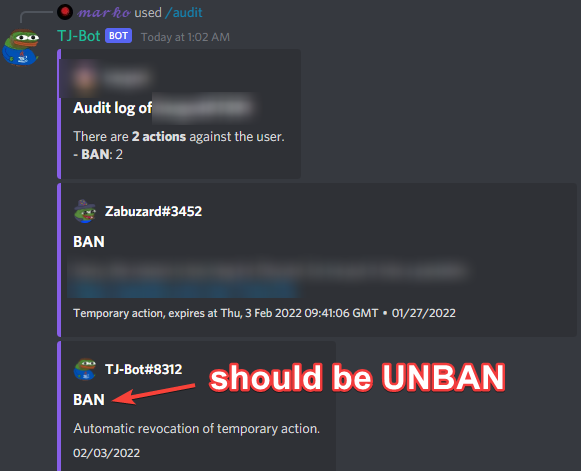581x471 pixels.
Task: Click TJ-Bot#8312 embed author avatar
Action: [85, 369]
